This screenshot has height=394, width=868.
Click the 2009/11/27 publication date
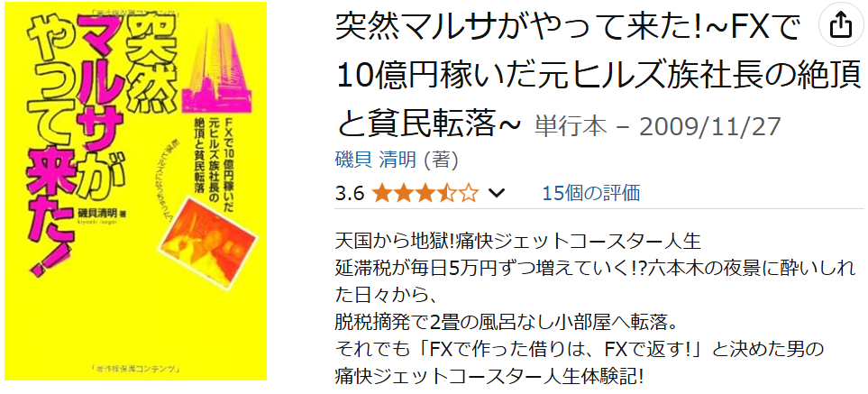tap(711, 127)
